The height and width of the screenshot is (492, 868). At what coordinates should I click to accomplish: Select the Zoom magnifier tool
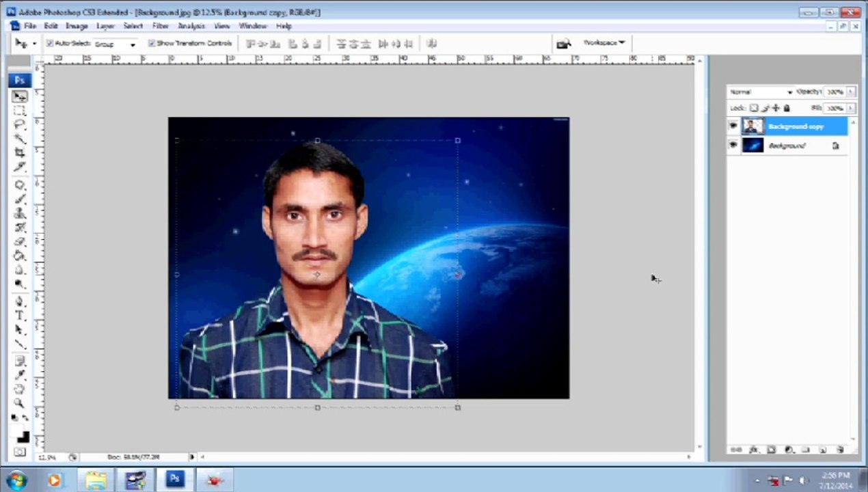click(20, 402)
